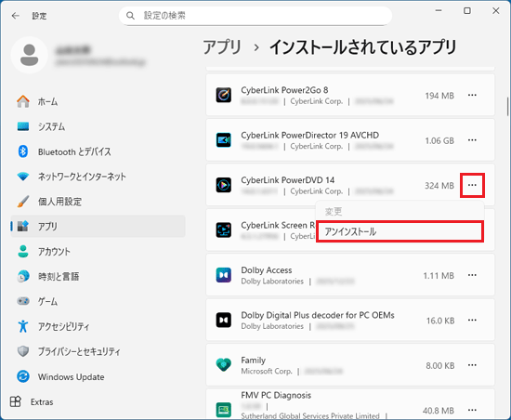Click the 設定の検索 search field
This screenshot has height=420, width=511.
pos(255,16)
